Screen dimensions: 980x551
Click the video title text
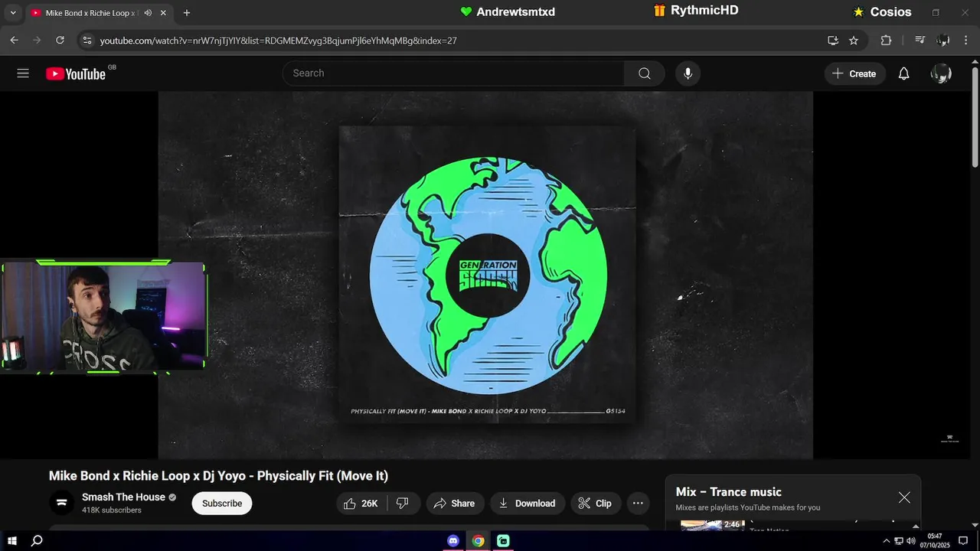coord(218,476)
